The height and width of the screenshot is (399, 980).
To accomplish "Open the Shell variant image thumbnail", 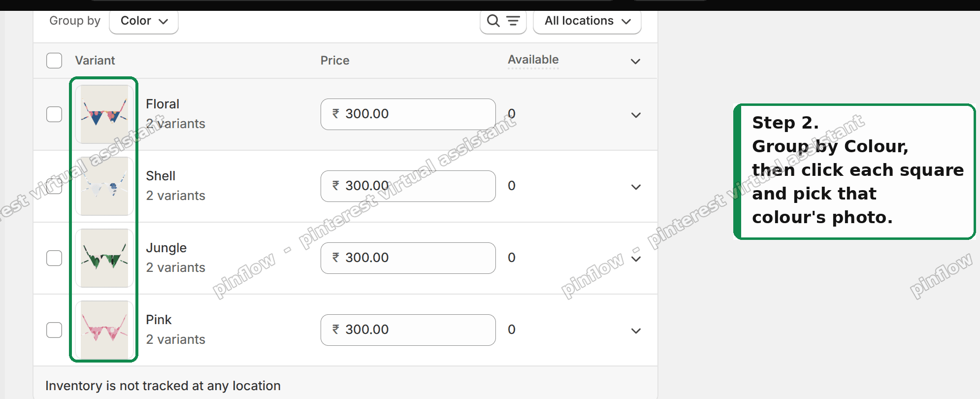I will [104, 186].
